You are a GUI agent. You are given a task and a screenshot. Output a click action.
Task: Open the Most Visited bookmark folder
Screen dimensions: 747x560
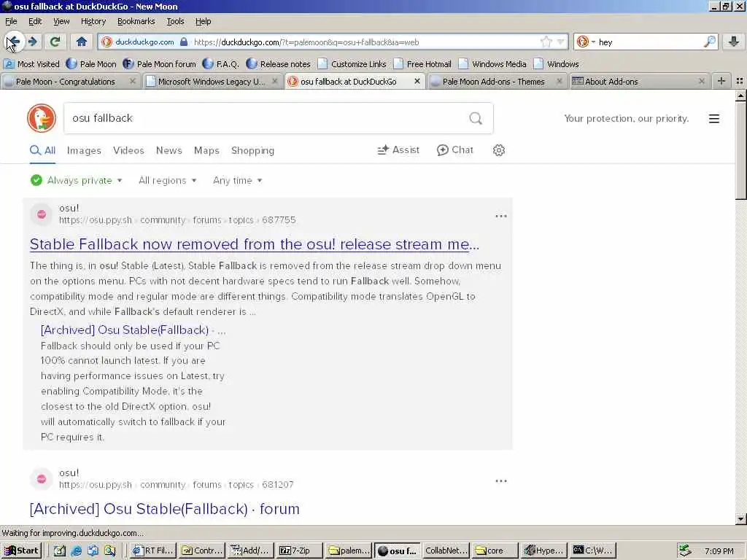(x=31, y=64)
